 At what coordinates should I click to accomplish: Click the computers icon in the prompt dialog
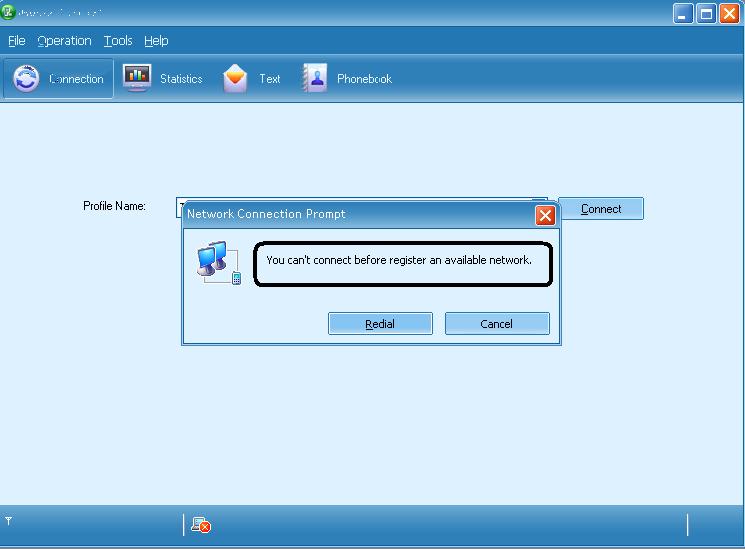coord(217,262)
